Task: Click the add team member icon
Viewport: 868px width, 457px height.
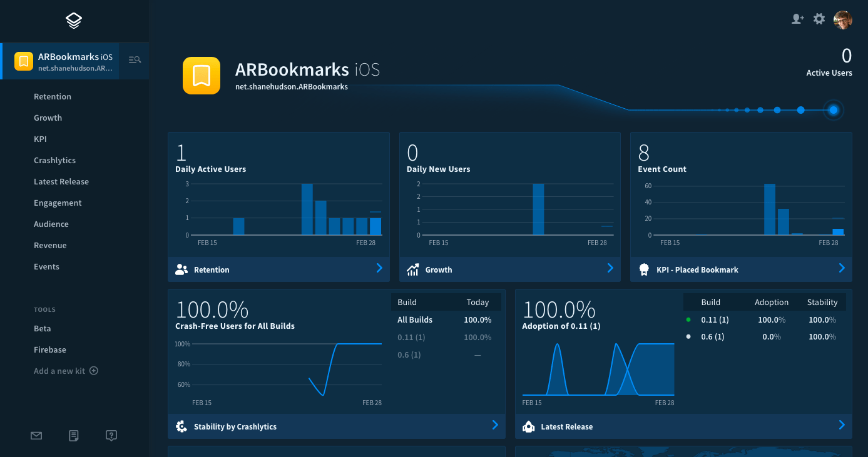Action: click(x=797, y=19)
